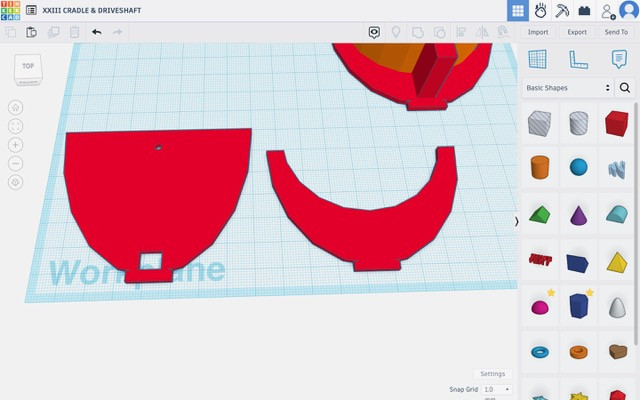Click the Fit all in view button
The image size is (640, 400).
pyautogui.click(x=15, y=126)
